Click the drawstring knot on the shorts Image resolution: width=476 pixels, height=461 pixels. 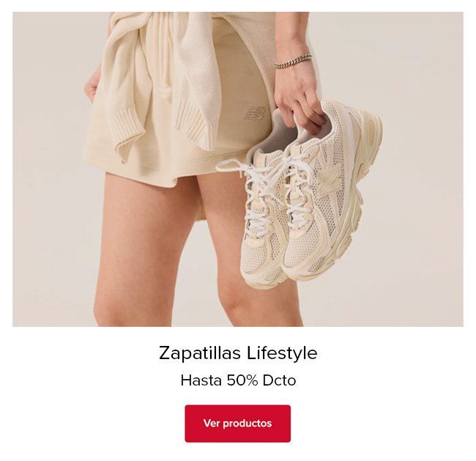[166, 91]
